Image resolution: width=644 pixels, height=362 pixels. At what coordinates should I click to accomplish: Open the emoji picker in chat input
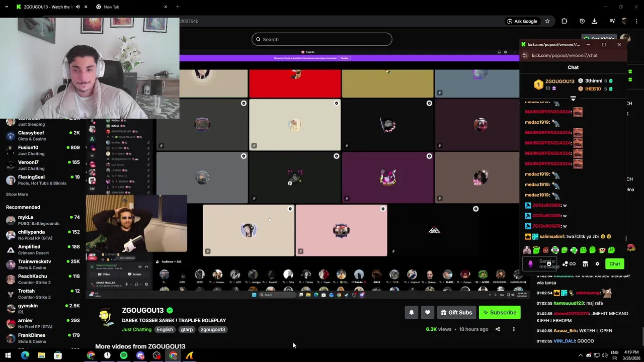(549, 264)
